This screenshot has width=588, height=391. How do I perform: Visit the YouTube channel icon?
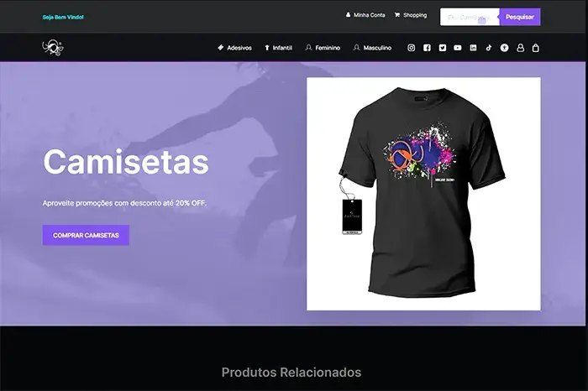[458, 48]
